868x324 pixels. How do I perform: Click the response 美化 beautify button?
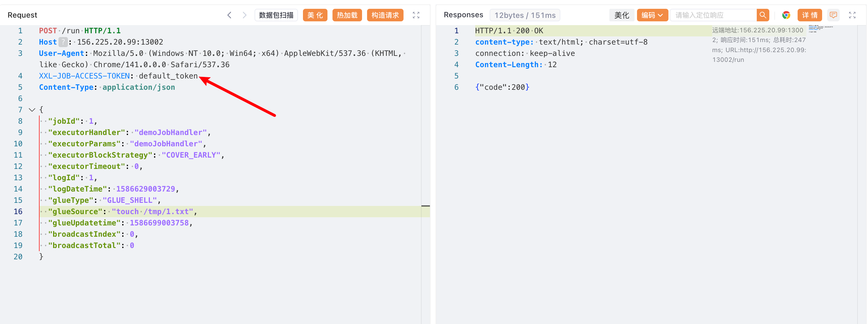[621, 15]
